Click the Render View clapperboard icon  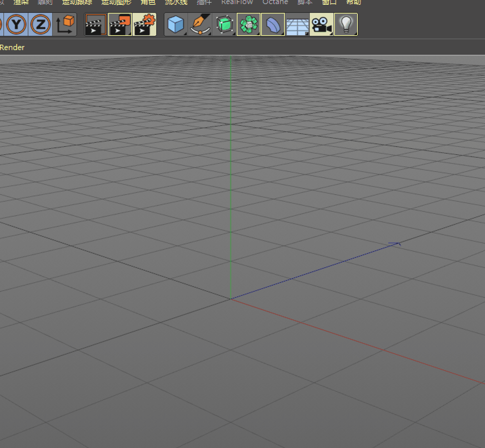(96, 24)
